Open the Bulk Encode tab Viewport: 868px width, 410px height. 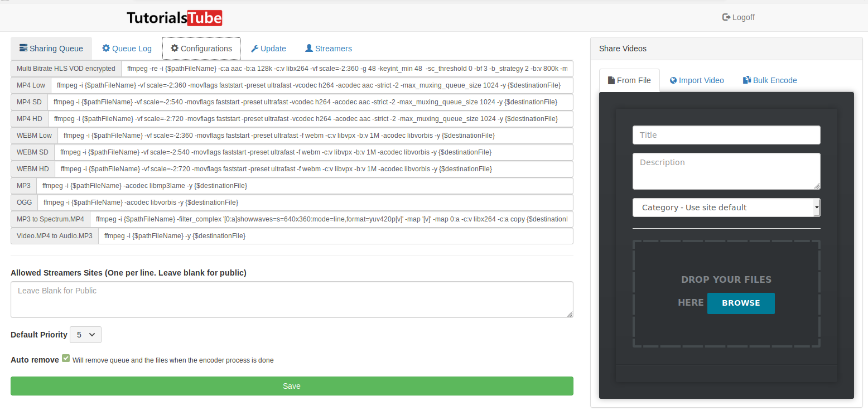pos(770,80)
